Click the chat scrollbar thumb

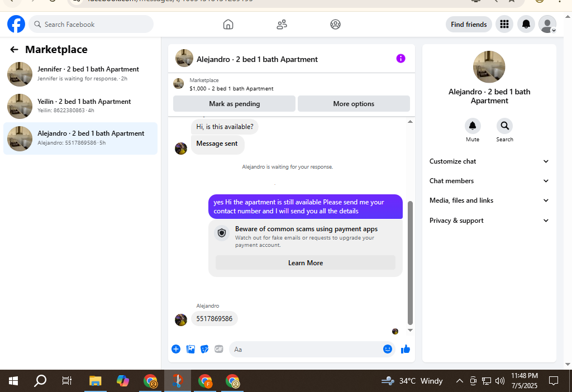(410, 262)
